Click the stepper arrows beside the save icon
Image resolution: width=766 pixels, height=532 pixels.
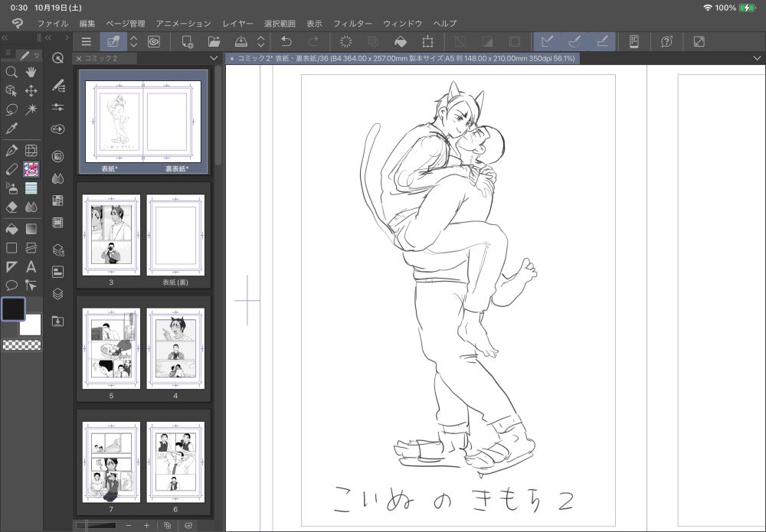pos(260,42)
